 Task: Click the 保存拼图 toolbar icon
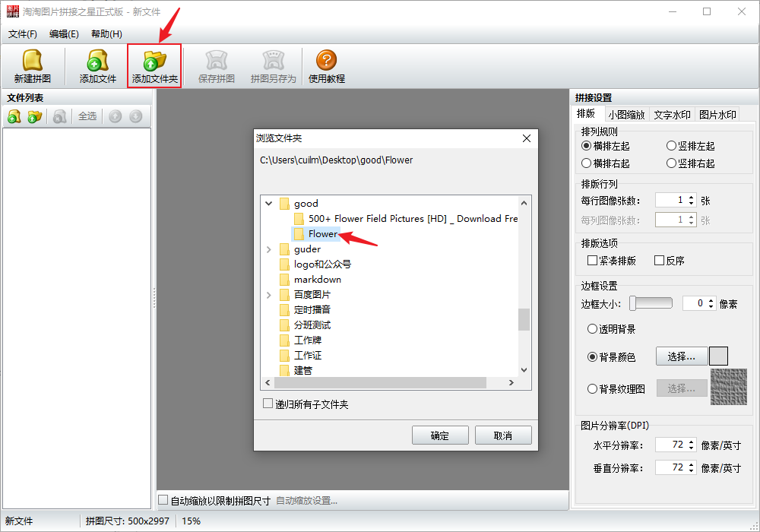[216, 66]
